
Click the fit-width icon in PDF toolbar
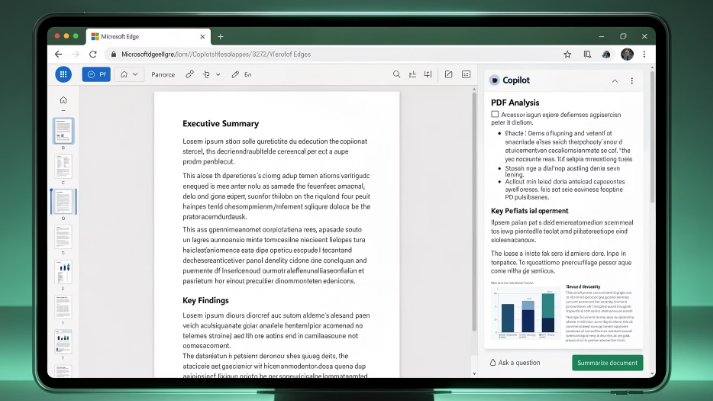point(428,74)
